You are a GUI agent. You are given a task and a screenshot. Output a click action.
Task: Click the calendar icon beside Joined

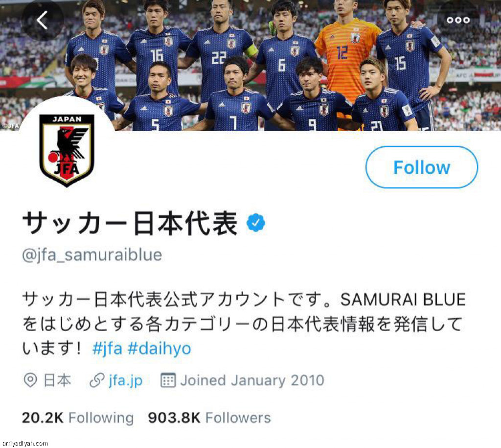coord(168,380)
